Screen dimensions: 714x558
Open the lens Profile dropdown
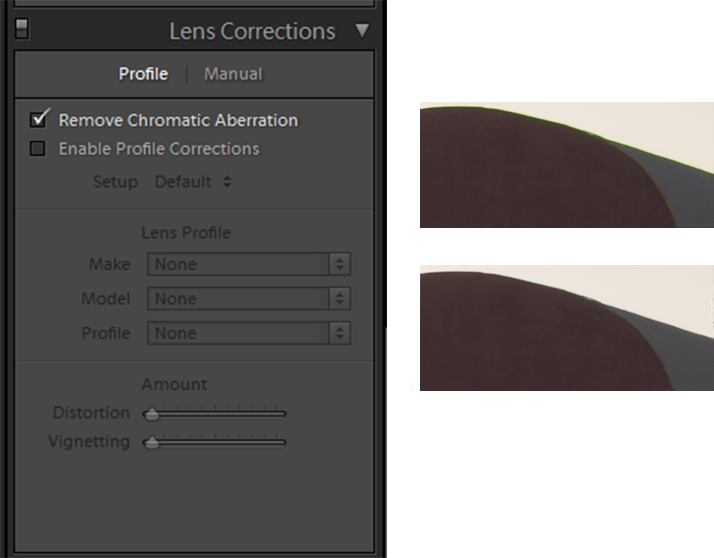249,333
